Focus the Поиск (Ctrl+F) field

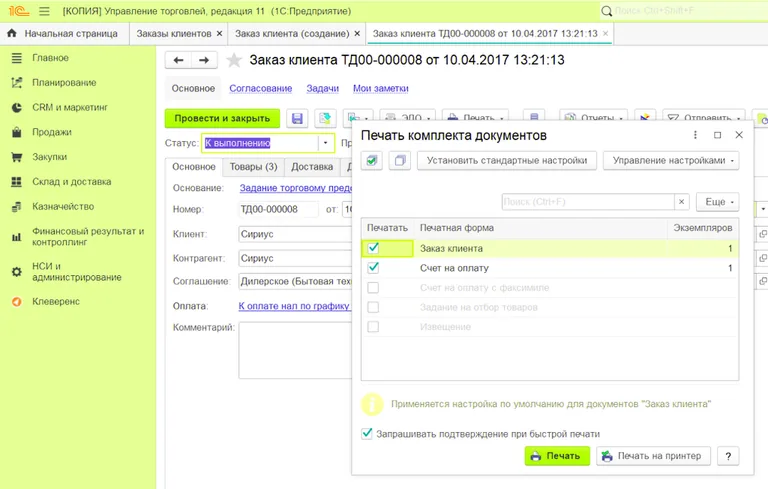click(x=588, y=201)
